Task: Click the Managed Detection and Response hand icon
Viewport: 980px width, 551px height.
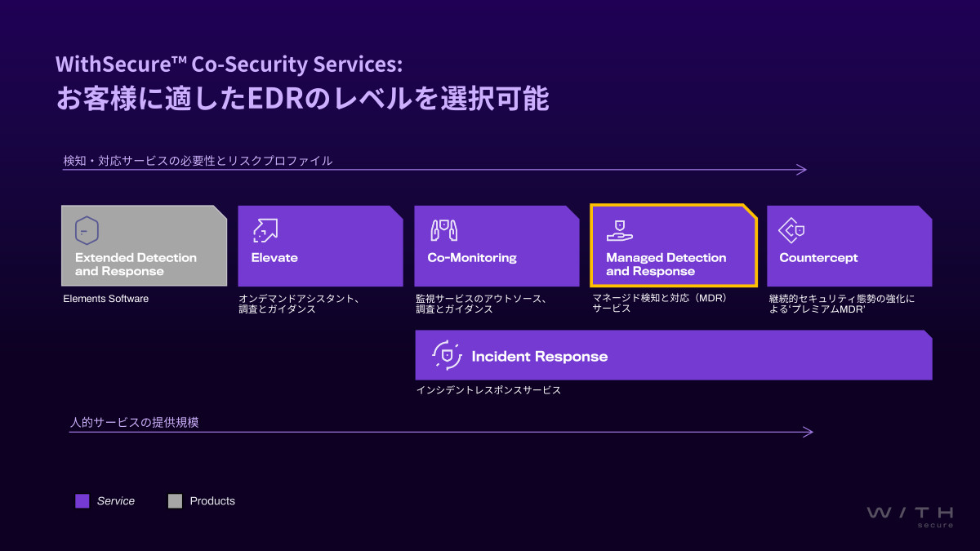Action: (620, 230)
